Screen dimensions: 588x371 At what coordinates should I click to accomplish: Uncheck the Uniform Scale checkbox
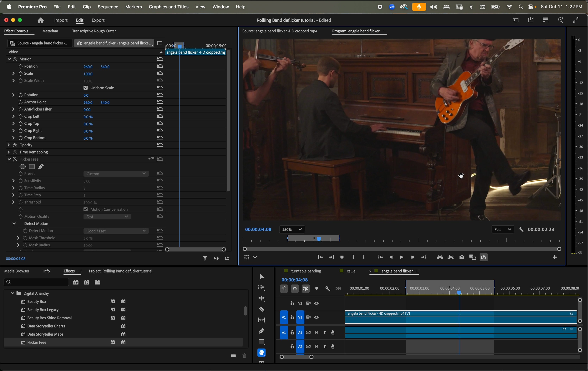pyautogui.click(x=85, y=88)
